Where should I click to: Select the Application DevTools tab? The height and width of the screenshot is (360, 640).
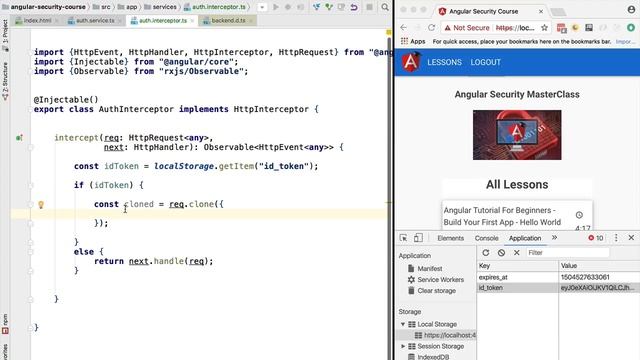pos(524,238)
